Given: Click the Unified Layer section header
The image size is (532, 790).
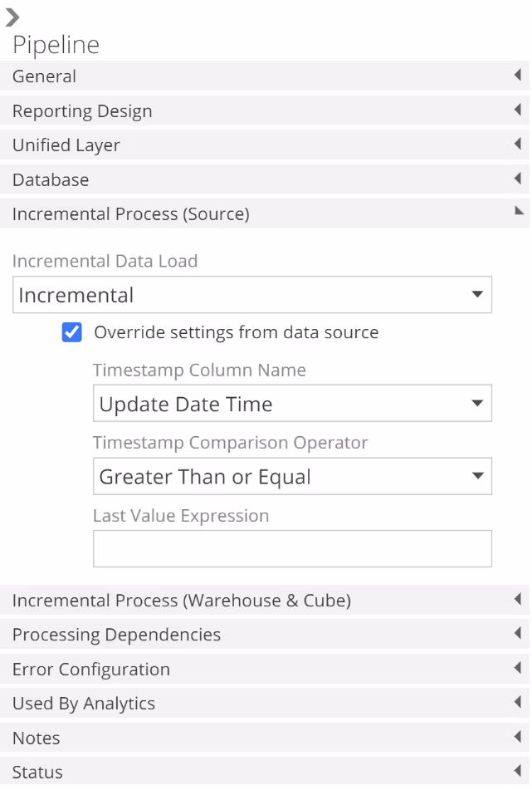Looking at the screenshot, I should 66,145.
